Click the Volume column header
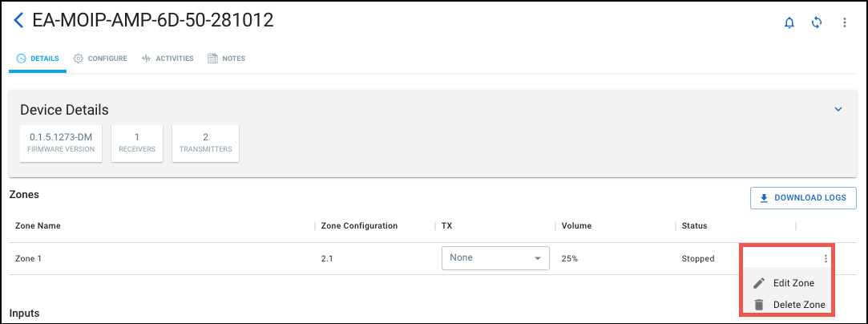 (576, 226)
